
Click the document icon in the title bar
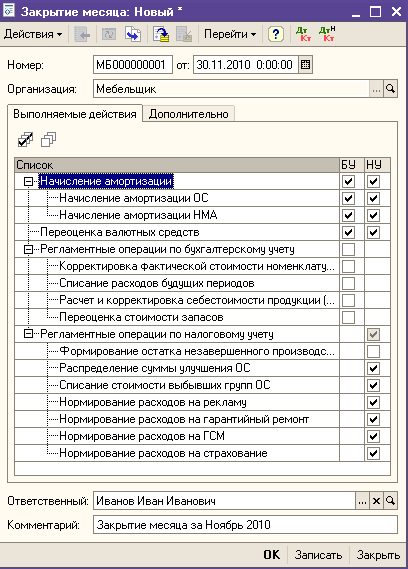(8, 11)
